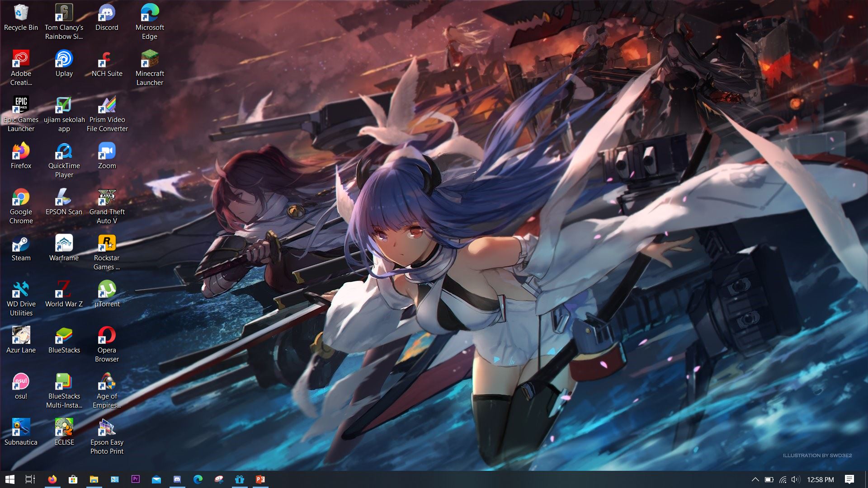
Task: Select the Age of Empires shortcut
Action: [107, 390]
